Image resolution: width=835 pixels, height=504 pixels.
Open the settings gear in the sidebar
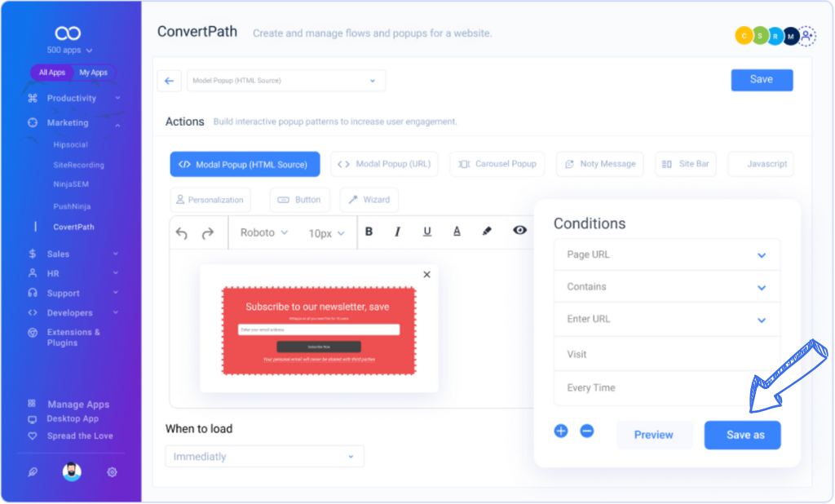112,471
